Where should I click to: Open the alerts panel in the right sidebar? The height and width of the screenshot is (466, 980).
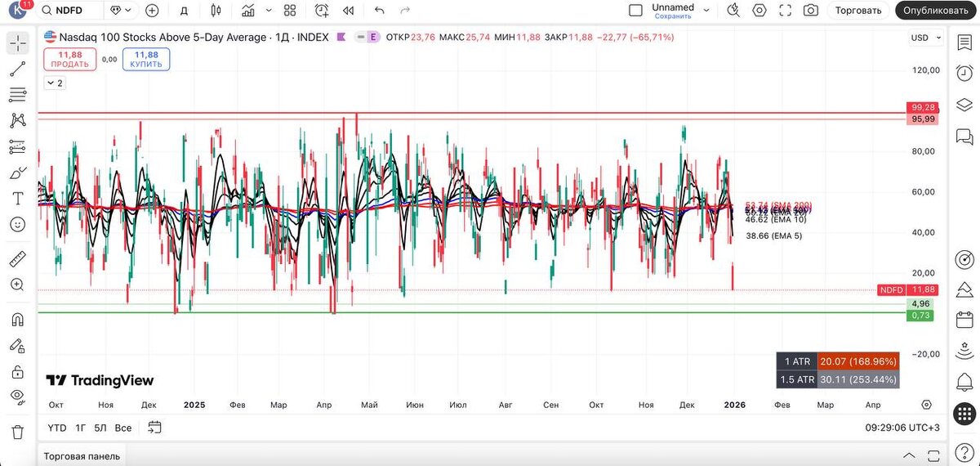pyautogui.click(x=964, y=74)
